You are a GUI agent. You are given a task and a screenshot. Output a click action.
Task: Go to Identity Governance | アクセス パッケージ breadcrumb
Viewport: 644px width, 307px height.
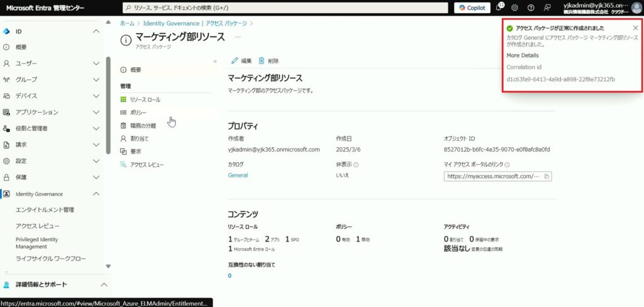point(195,23)
